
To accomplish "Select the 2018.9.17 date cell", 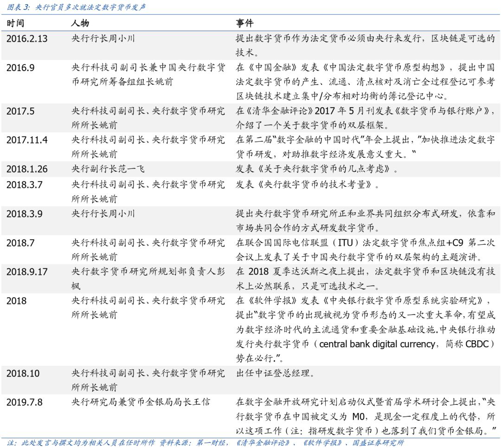I will (27, 272).
